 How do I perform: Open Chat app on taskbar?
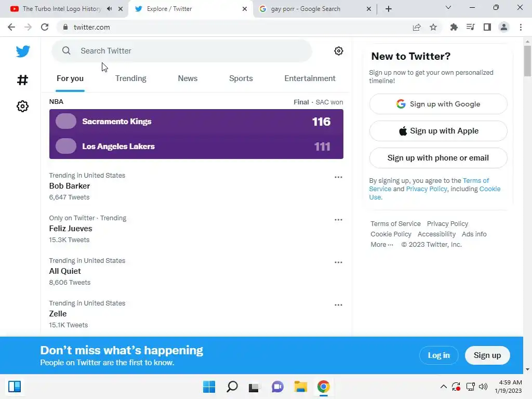[277, 387]
